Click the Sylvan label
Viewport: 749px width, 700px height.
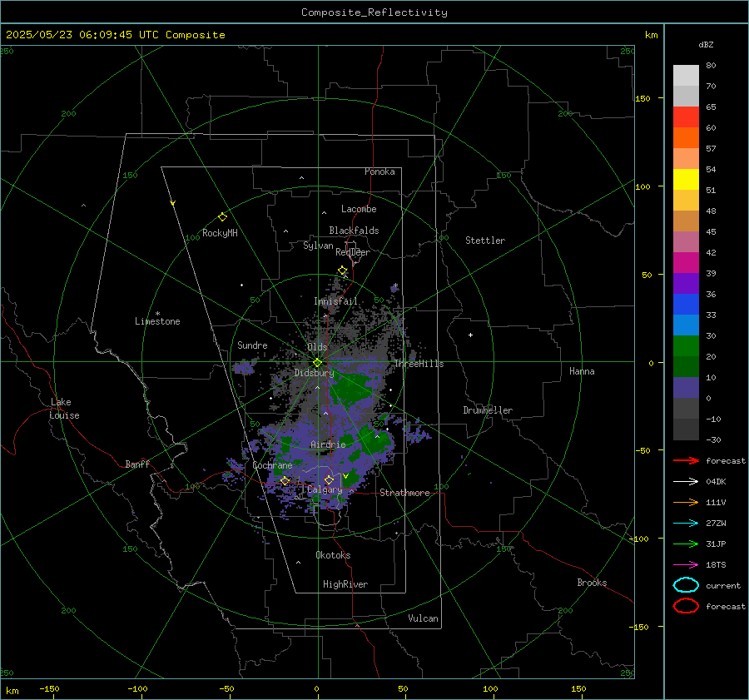pos(318,246)
